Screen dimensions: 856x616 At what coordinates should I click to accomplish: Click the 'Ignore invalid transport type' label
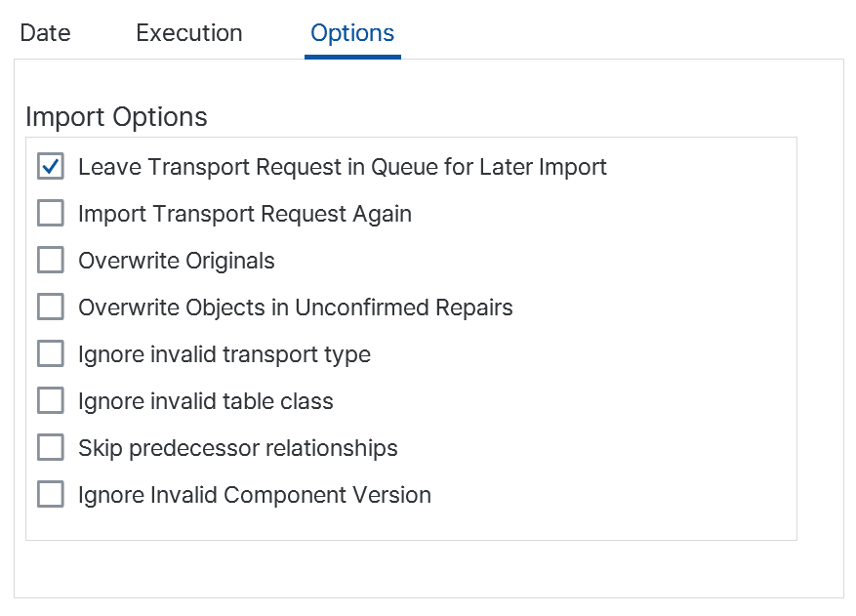point(224,355)
